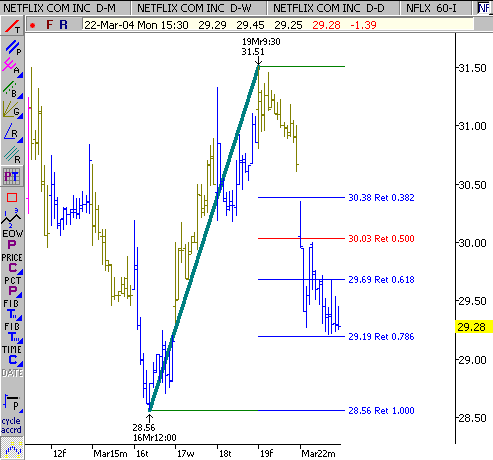Open the PCT P tool

13,286
